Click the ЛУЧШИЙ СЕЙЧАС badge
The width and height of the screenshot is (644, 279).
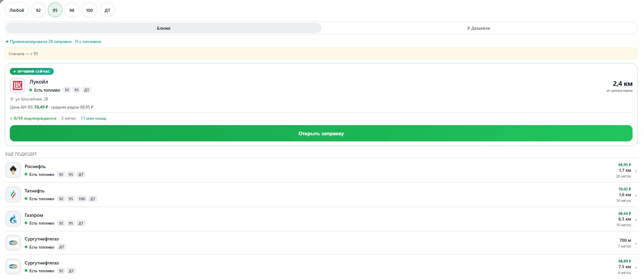(32, 71)
